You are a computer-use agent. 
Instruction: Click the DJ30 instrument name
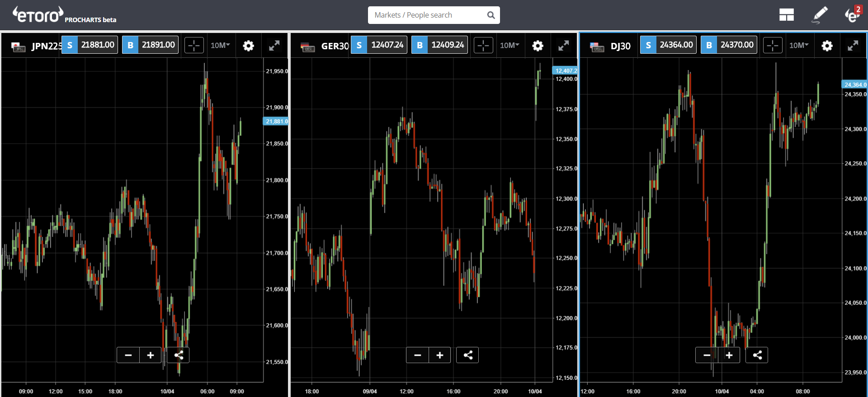click(620, 46)
